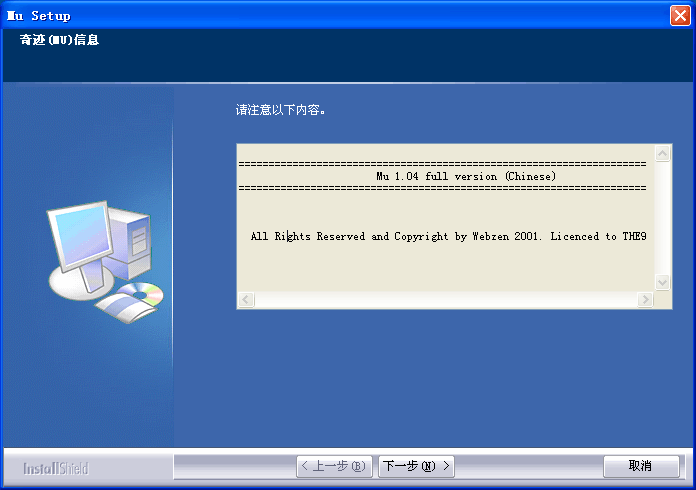Image resolution: width=696 pixels, height=490 pixels.
Task: Click the Mu 1.04 full version line
Action: pos(466,177)
